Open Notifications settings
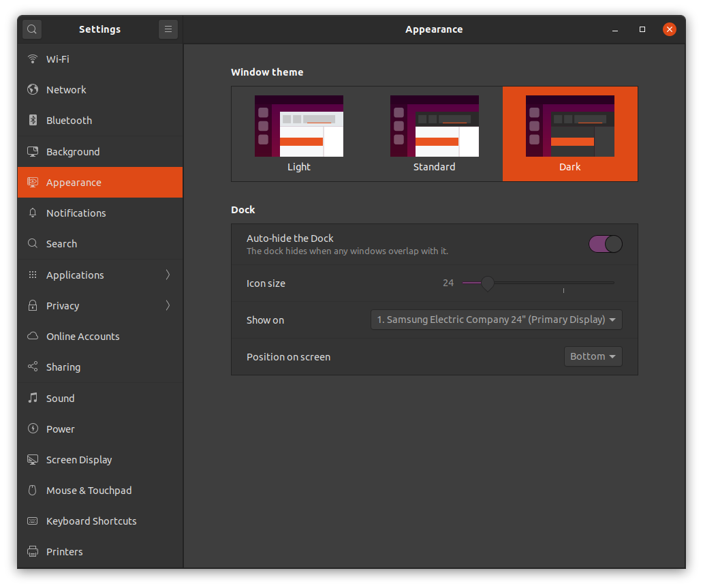Image resolution: width=703 pixels, height=588 pixels. click(100, 213)
